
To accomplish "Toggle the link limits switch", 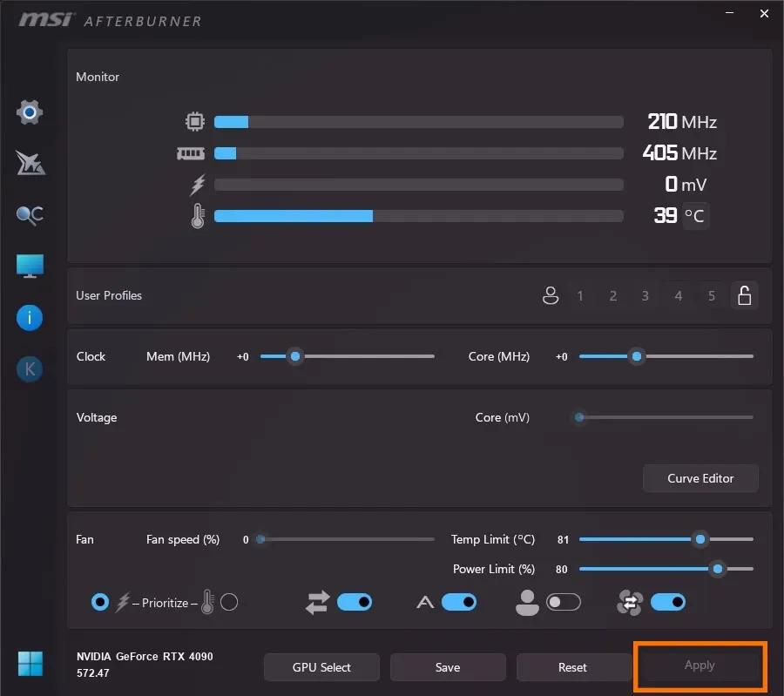I will pos(355,602).
